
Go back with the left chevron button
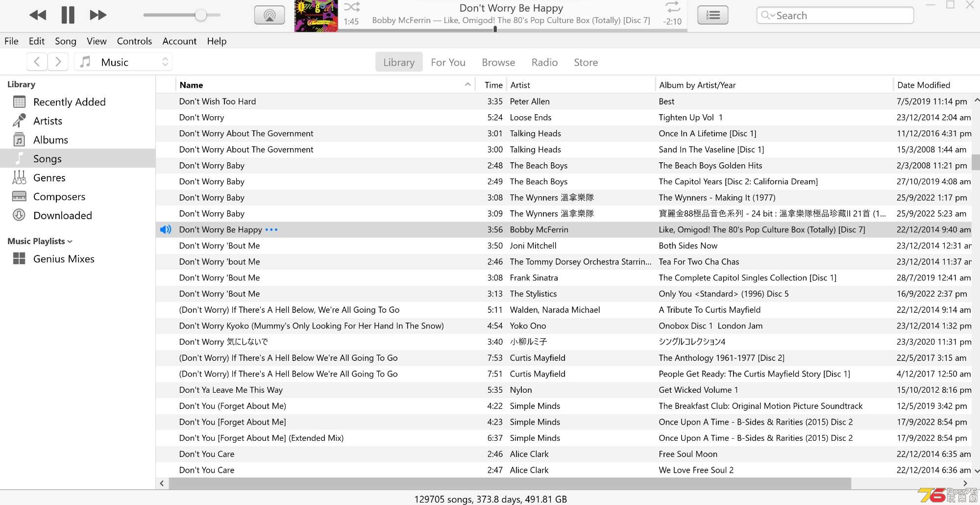click(x=37, y=62)
